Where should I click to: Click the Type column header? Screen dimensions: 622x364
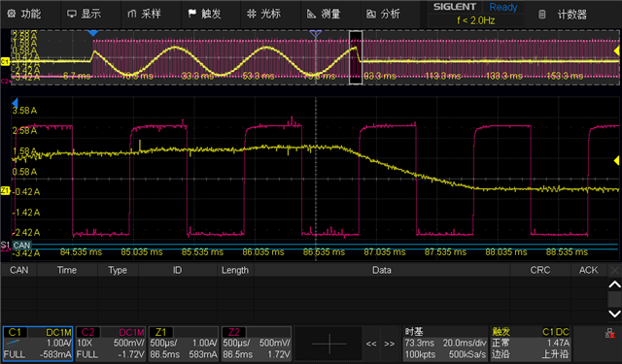[118, 270]
